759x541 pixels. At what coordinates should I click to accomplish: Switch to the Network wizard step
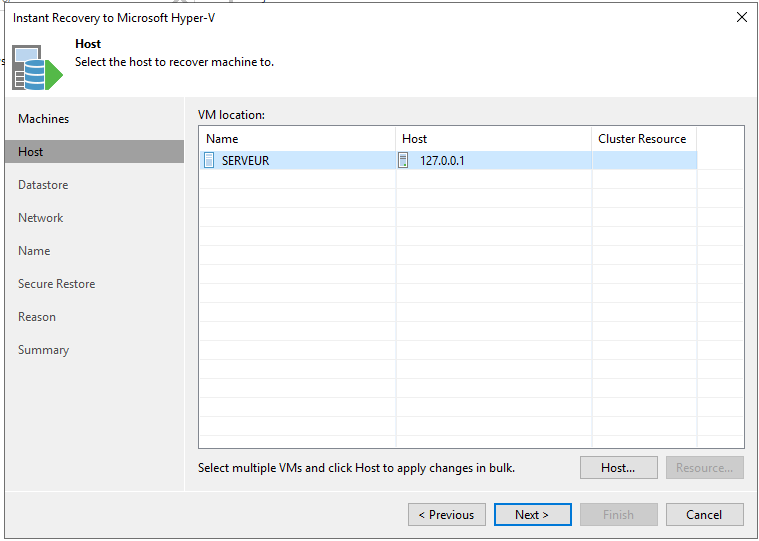click(41, 218)
